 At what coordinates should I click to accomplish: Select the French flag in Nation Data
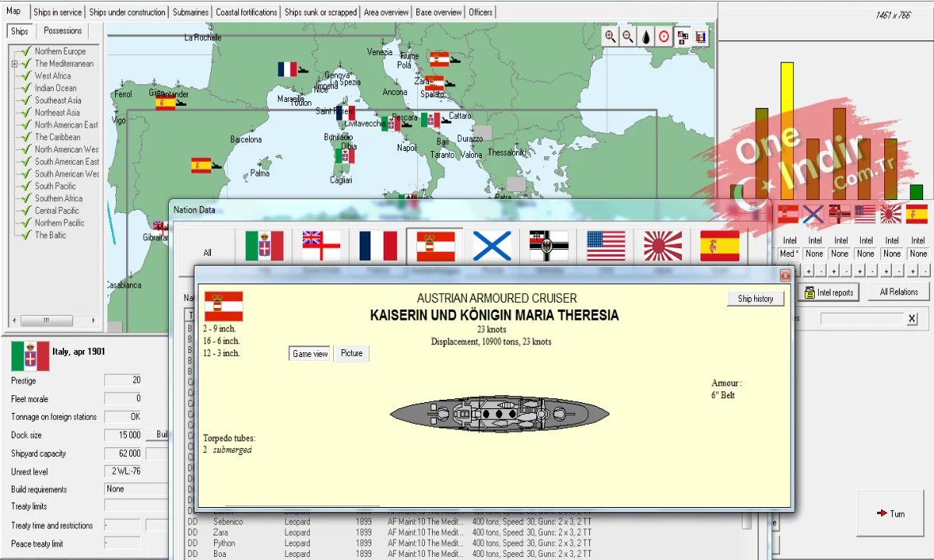(x=378, y=246)
